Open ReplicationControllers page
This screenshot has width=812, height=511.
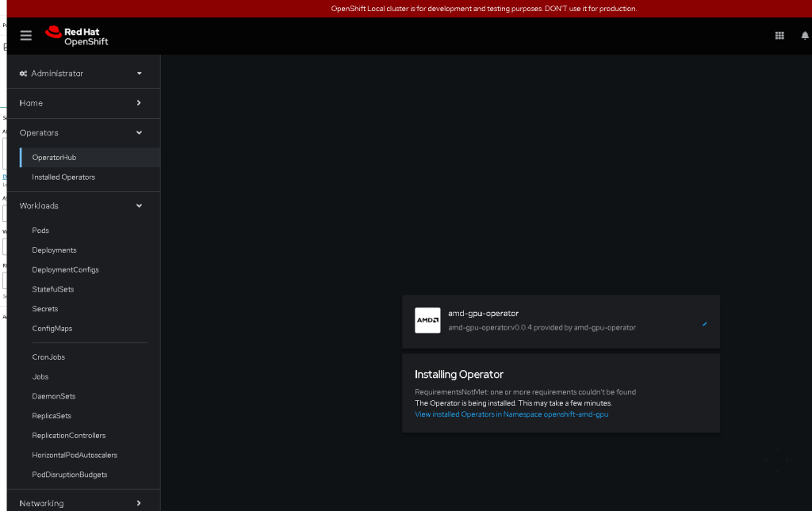coord(69,436)
